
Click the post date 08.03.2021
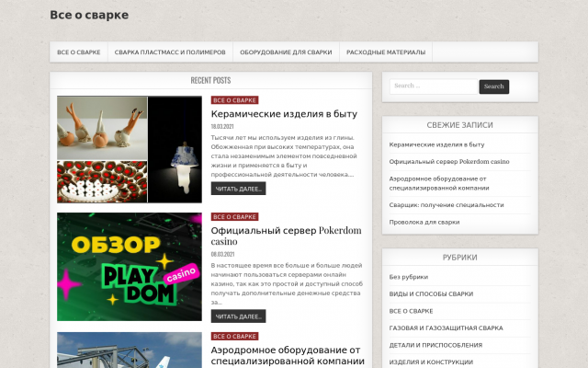click(x=222, y=254)
